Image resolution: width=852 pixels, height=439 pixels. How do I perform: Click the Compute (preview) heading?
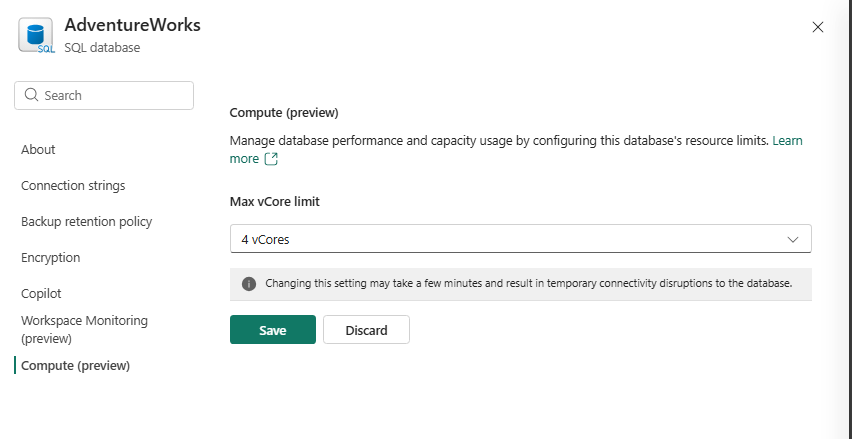(x=284, y=113)
